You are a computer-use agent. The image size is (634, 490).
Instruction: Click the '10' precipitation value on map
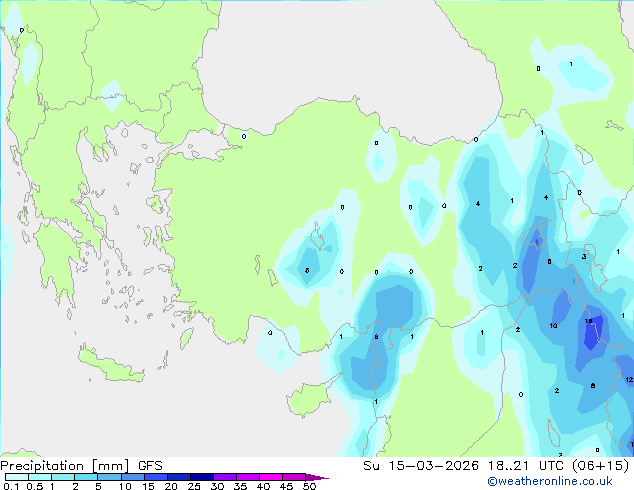pos(553,325)
